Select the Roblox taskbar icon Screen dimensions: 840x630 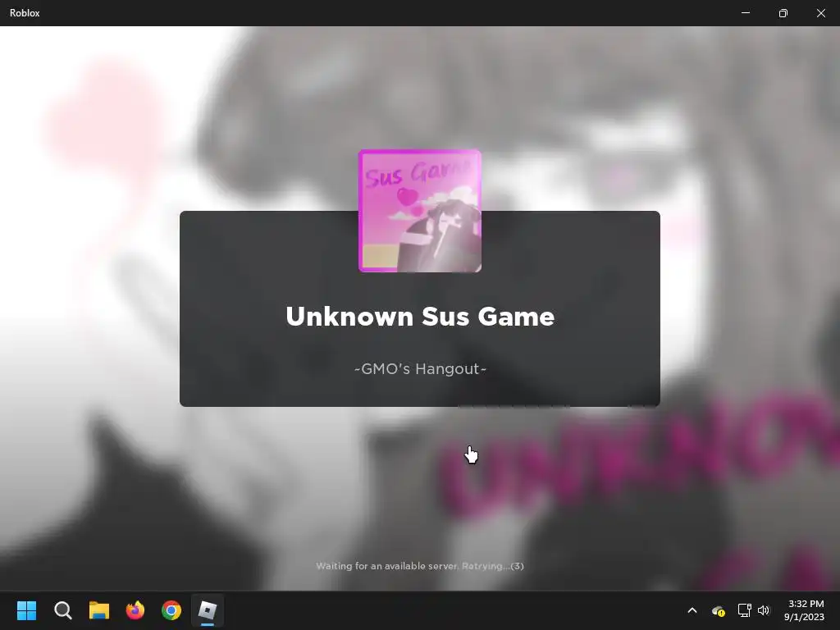[x=208, y=610]
